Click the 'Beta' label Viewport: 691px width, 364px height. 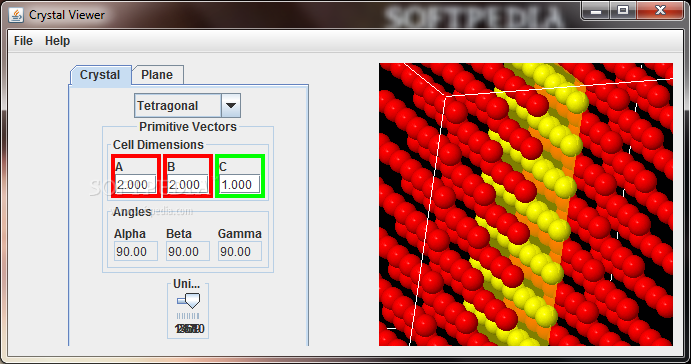coord(179,234)
